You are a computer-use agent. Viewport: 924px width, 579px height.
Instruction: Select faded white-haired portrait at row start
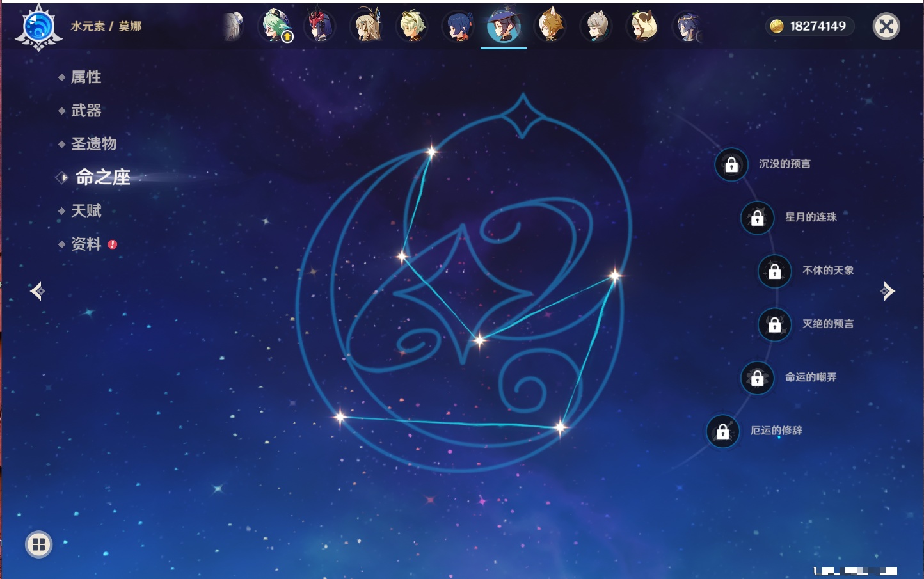tap(233, 26)
